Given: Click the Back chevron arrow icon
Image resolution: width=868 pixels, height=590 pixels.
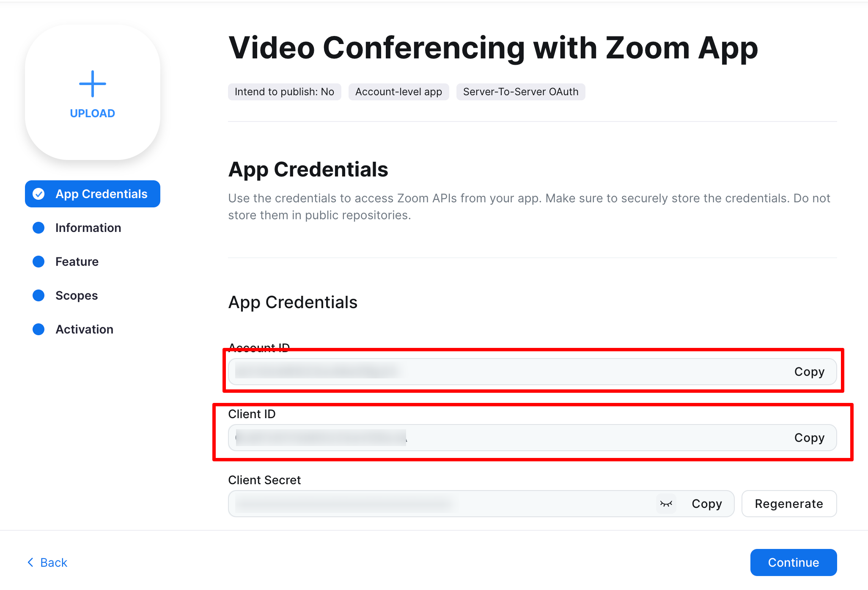Looking at the screenshot, I should [30, 562].
